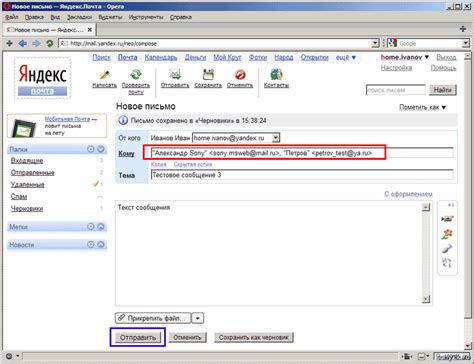Collapse the Папки section

click(101, 149)
